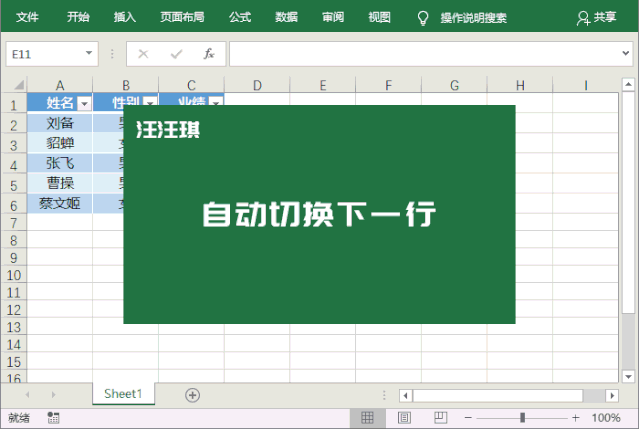Image resolution: width=639 pixels, height=429 pixels.
Task: Click the horizontal scroll right arrow
Action: point(612,396)
